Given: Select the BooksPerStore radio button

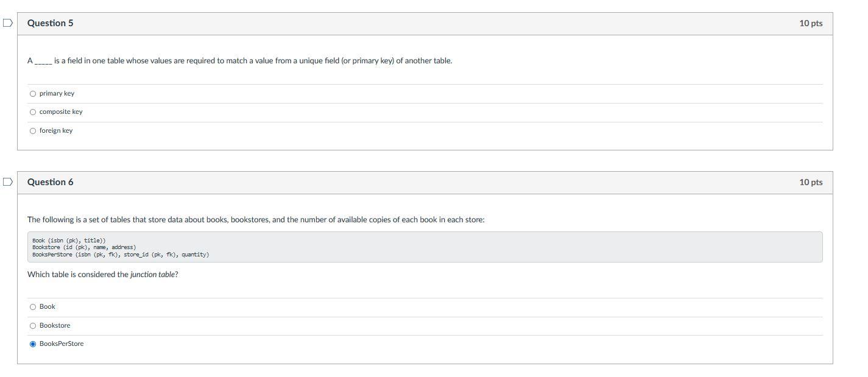Looking at the screenshot, I should [x=32, y=344].
